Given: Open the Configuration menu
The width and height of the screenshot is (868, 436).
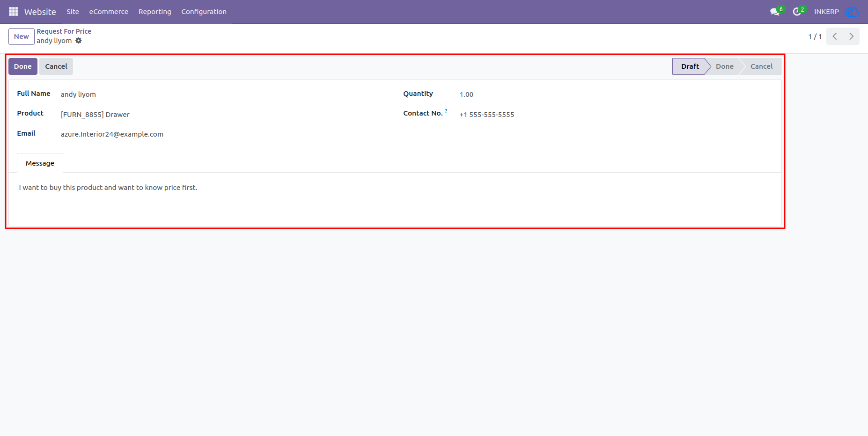Looking at the screenshot, I should pos(204,12).
